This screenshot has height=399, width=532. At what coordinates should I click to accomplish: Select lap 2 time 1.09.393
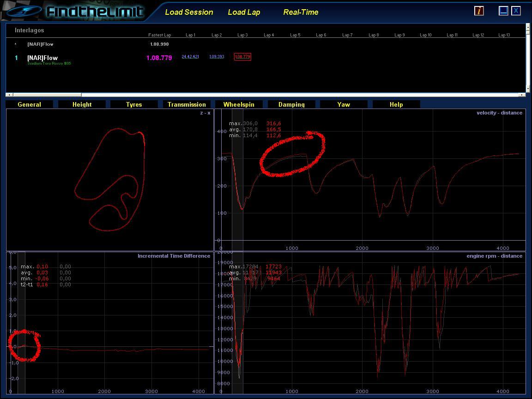(217, 57)
